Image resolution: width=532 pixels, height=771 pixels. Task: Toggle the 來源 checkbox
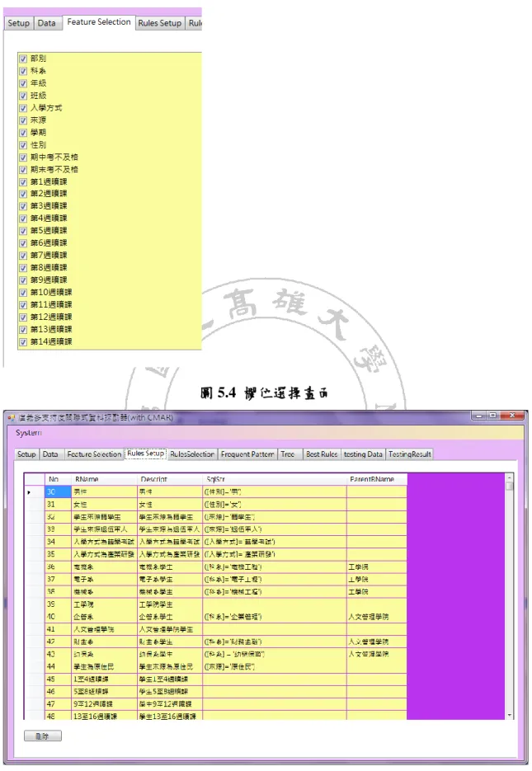click(22, 120)
